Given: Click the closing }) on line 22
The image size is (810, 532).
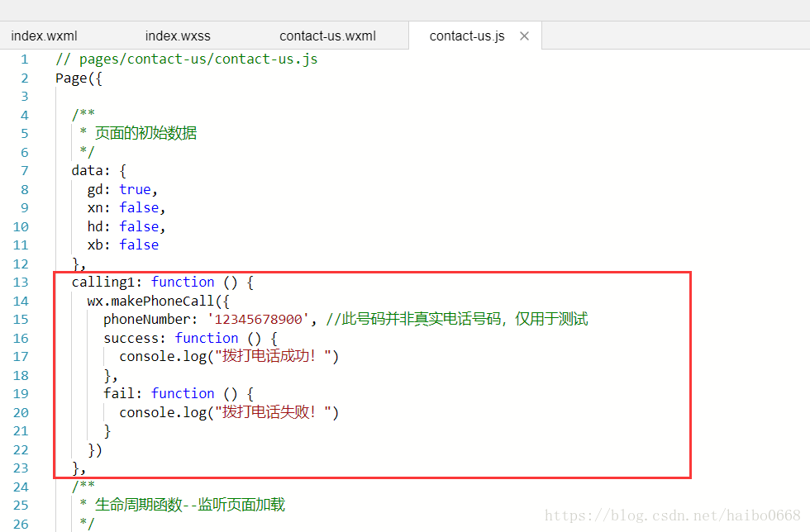Looking at the screenshot, I should pos(94,450).
